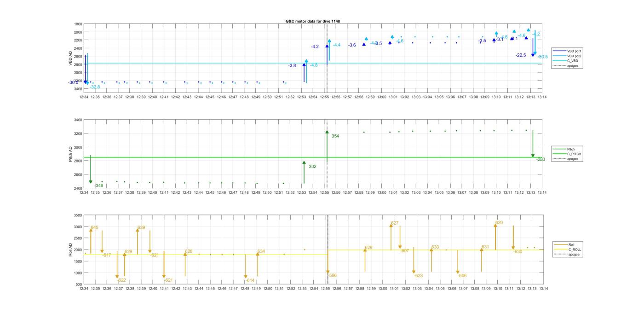
Task: Click the '-3.8' VBD data label
Action: (292, 66)
